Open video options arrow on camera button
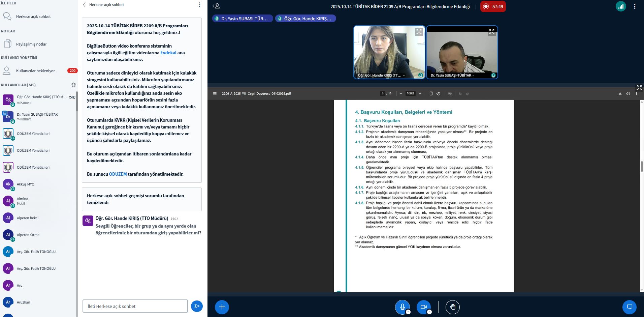Viewport: 644px width, 317px height. (429, 312)
